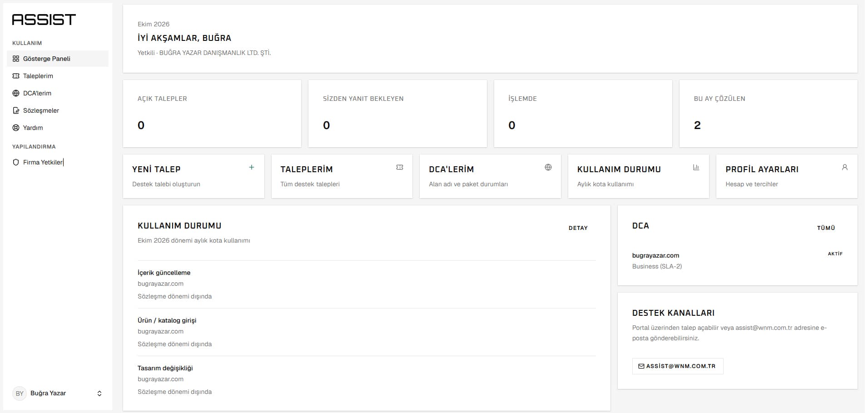Select Sözleşmeler in sidebar

pos(58,110)
